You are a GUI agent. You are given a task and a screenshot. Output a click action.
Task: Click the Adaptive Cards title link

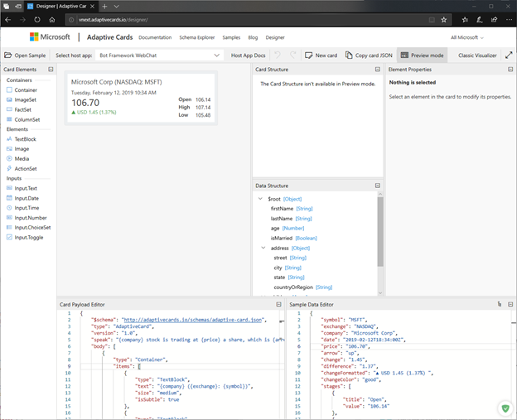110,37
